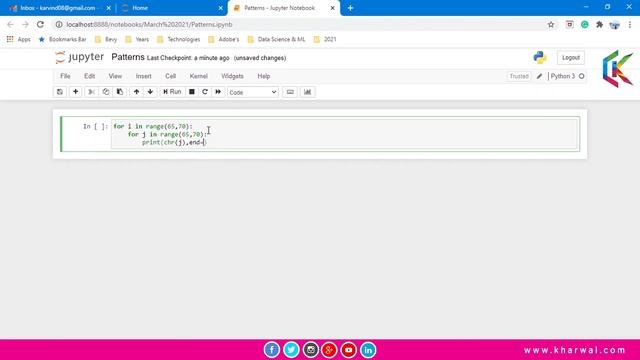Viewport: 640px width, 360px height.
Task: Open the View menu
Action: [115, 76]
